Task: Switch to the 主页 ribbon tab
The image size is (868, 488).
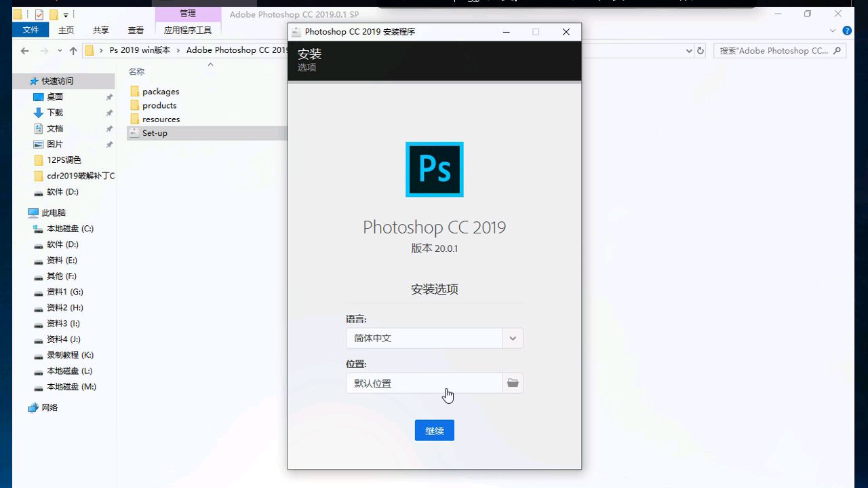Action: [x=66, y=30]
